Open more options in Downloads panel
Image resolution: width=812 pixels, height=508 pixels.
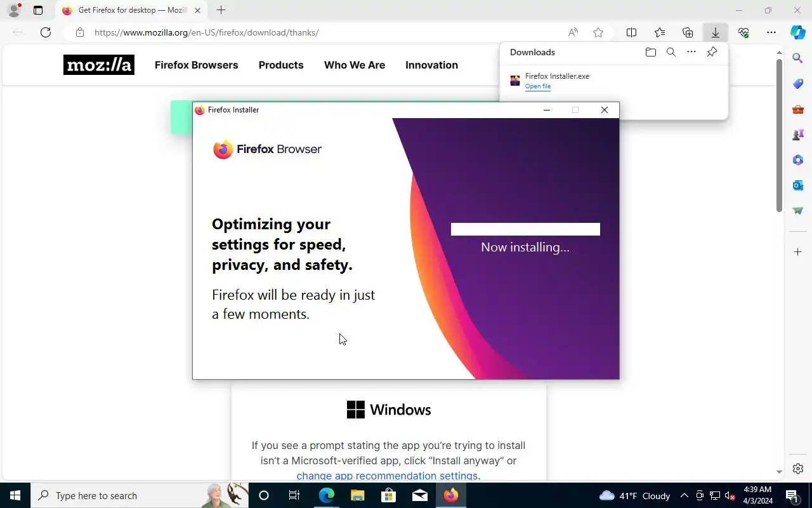pyautogui.click(x=691, y=52)
